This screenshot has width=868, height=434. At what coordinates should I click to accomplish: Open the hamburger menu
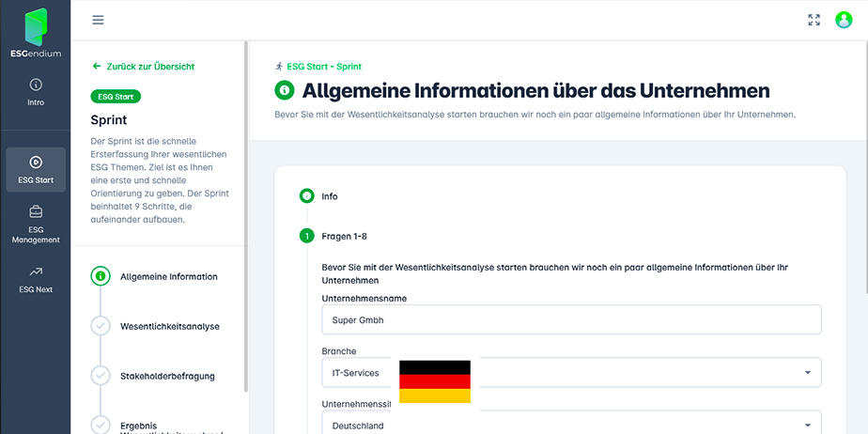click(x=99, y=20)
